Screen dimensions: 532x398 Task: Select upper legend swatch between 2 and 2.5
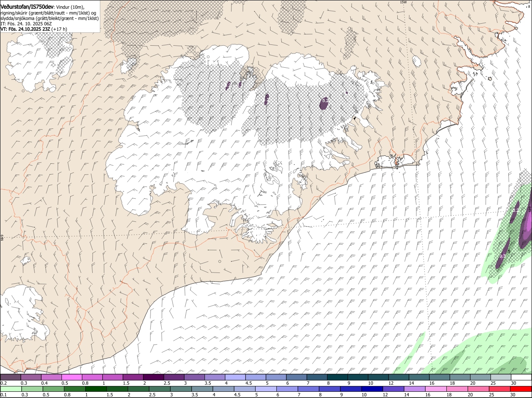click(x=153, y=377)
